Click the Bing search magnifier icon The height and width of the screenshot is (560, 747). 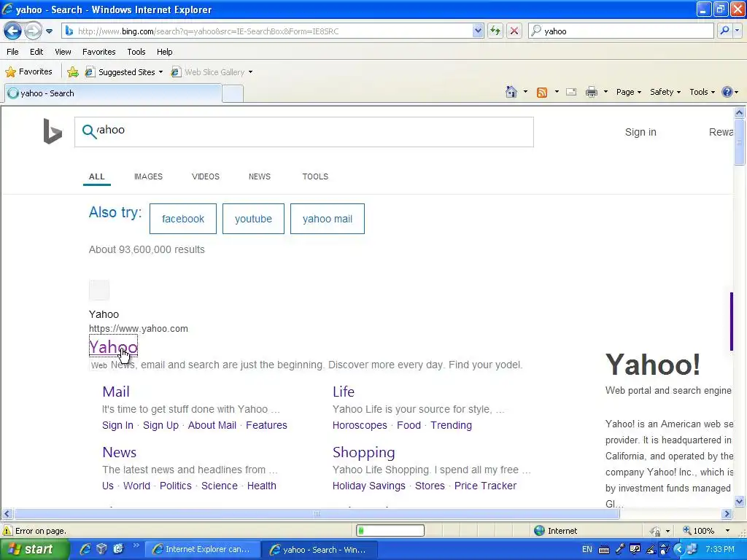click(x=89, y=131)
